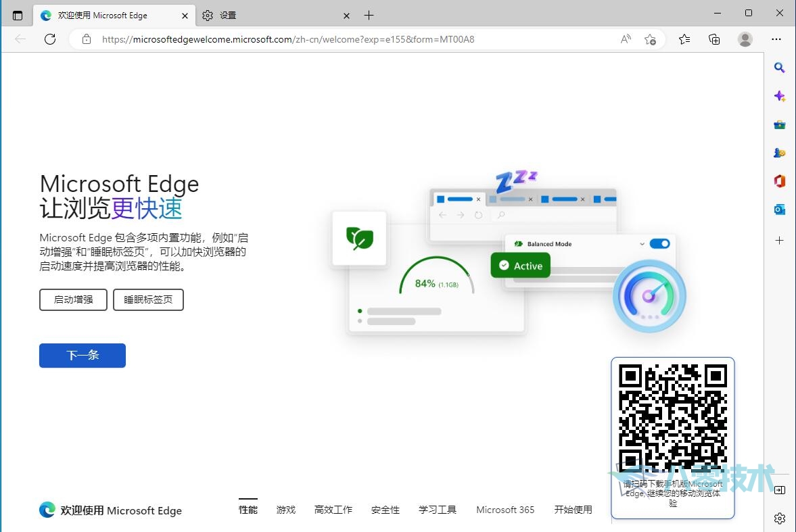Click the QR code image

[673, 419]
